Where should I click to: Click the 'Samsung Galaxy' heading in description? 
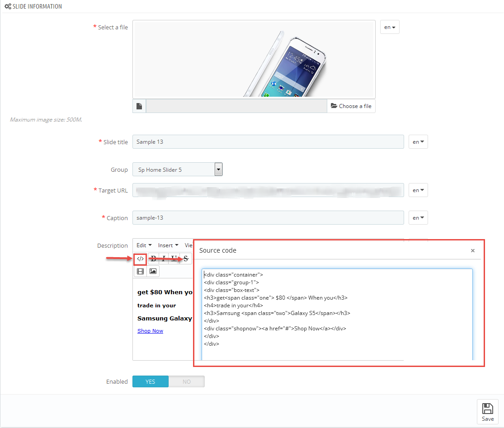(x=165, y=319)
